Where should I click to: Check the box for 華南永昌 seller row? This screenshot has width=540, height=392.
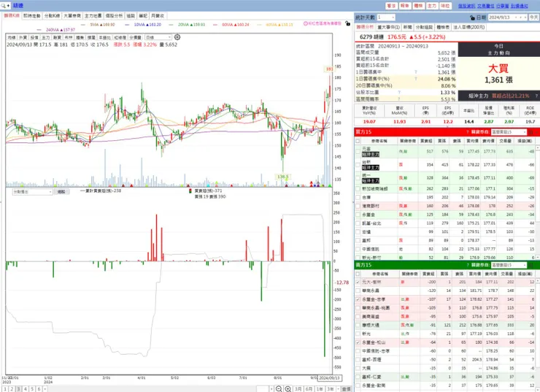click(x=358, y=291)
